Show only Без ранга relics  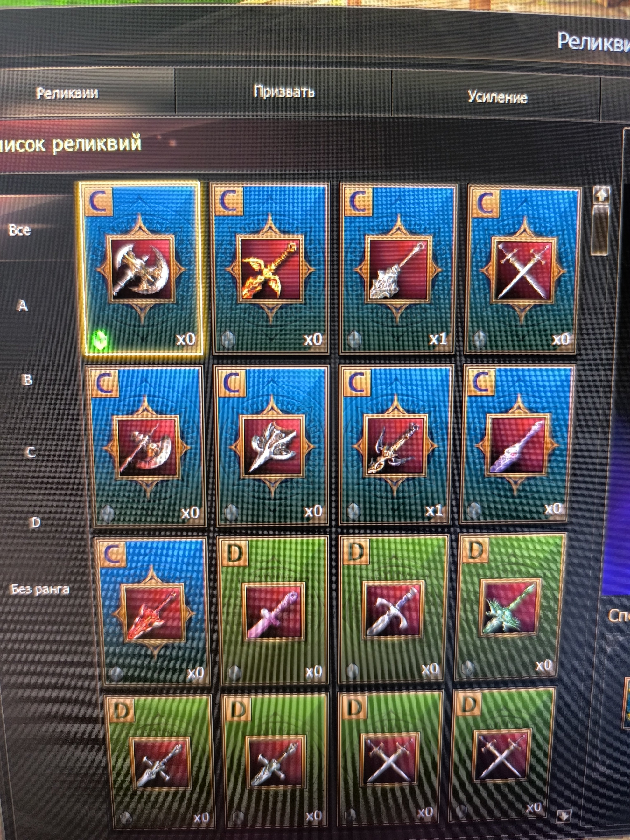40,589
